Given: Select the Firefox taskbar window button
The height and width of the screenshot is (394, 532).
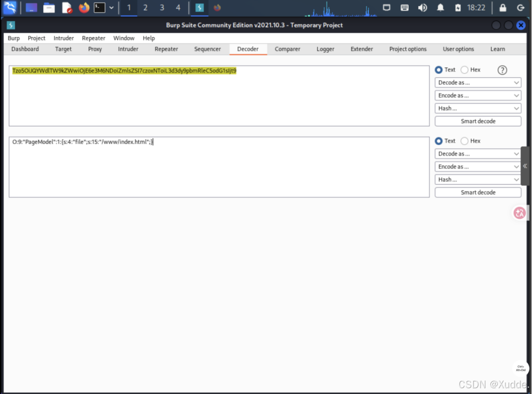Looking at the screenshot, I should (x=217, y=8).
